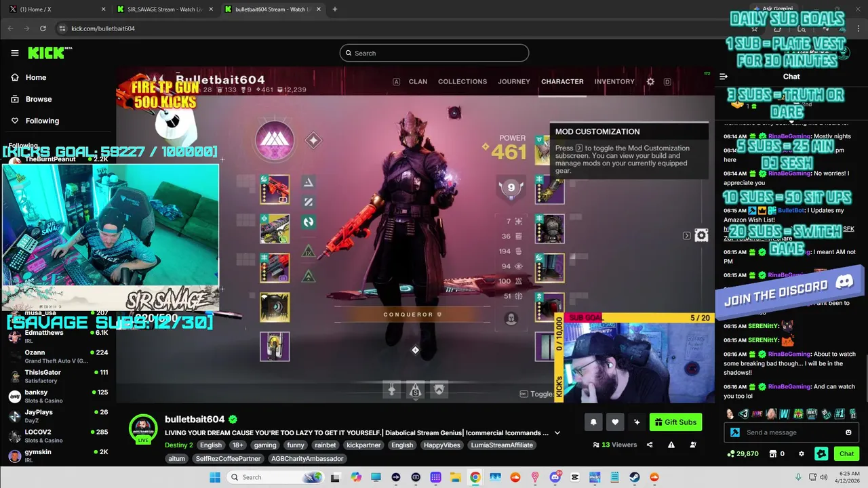This screenshot has height=488, width=868.
Task: Click the verified badge next to bulletbait604
Action: click(233, 420)
